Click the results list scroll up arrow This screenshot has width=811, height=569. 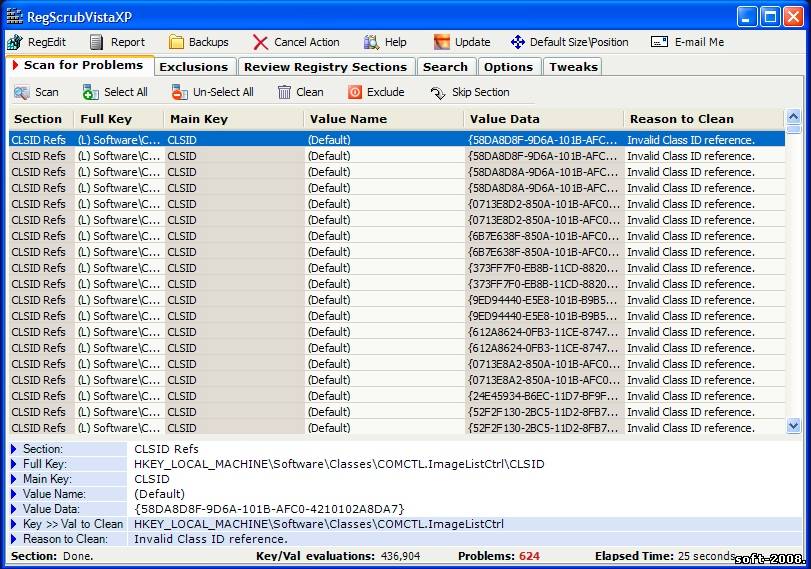point(793,116)
